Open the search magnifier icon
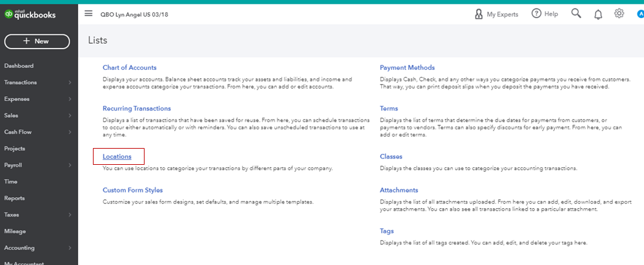The image size is (644, 265). (576, 14)
